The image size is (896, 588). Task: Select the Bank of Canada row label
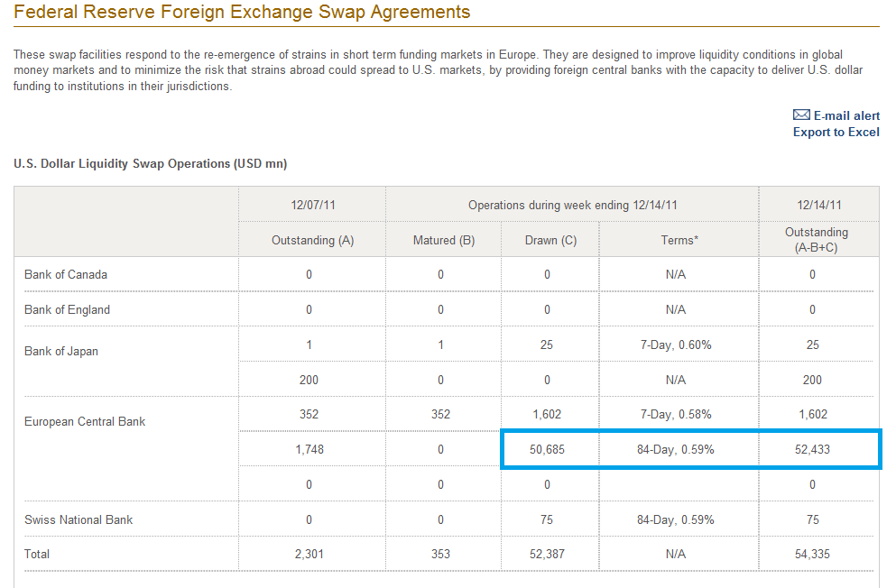point(66,274)
